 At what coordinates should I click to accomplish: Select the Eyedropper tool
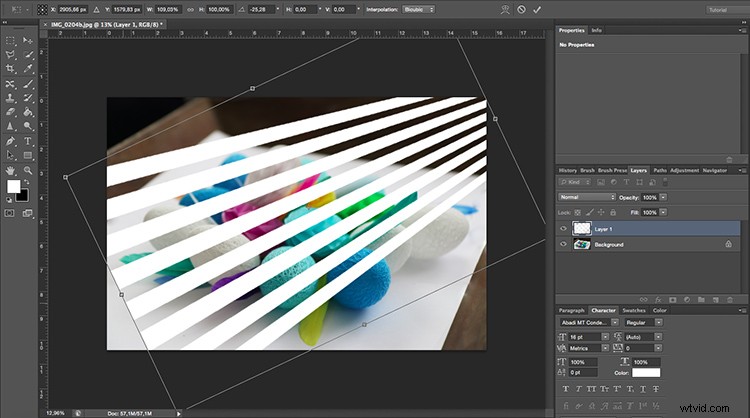click(28, 69)
